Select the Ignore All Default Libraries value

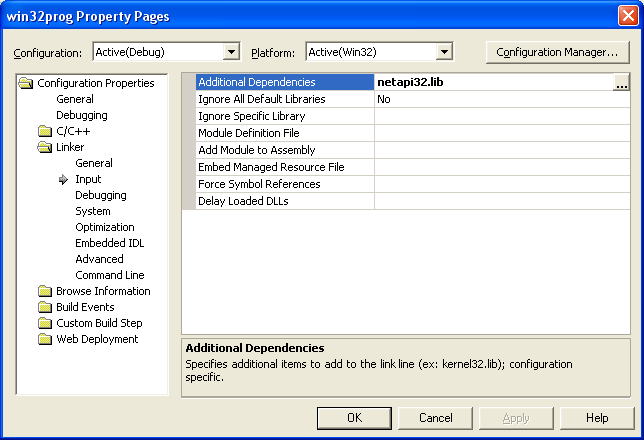[x=500, y=99]
